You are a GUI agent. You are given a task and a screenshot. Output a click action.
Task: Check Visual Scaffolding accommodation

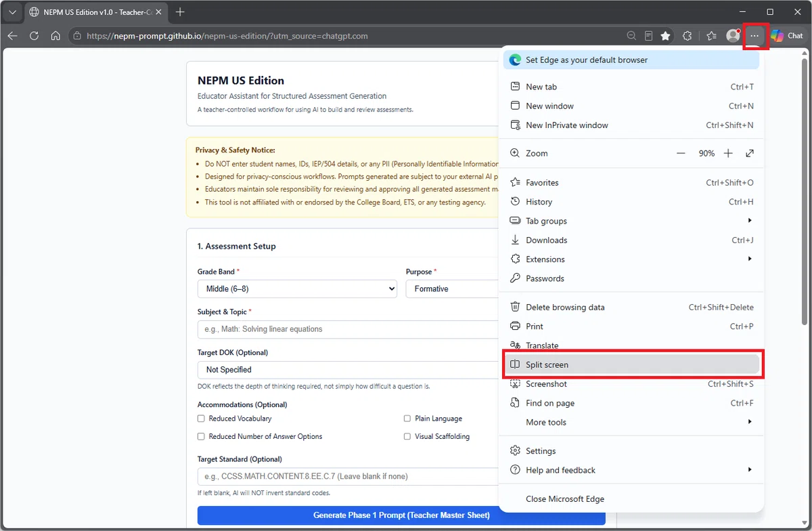407,436
